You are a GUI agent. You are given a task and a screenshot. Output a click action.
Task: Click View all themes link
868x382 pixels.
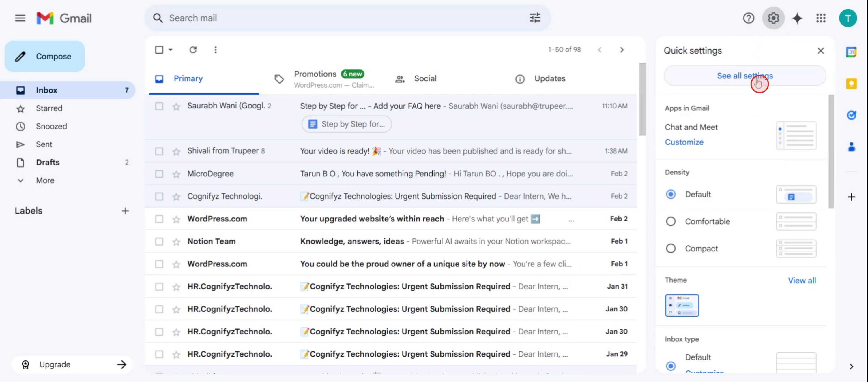tap(802, 280)
